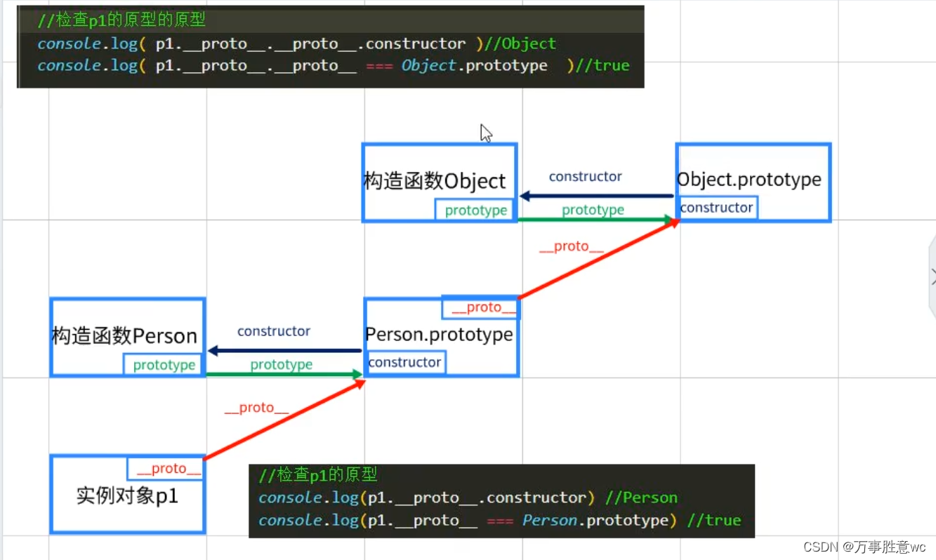Expand the side panel handle at right edge
Image resolution: width=936 pixels, height=560 pixels.
pos(932,276)
